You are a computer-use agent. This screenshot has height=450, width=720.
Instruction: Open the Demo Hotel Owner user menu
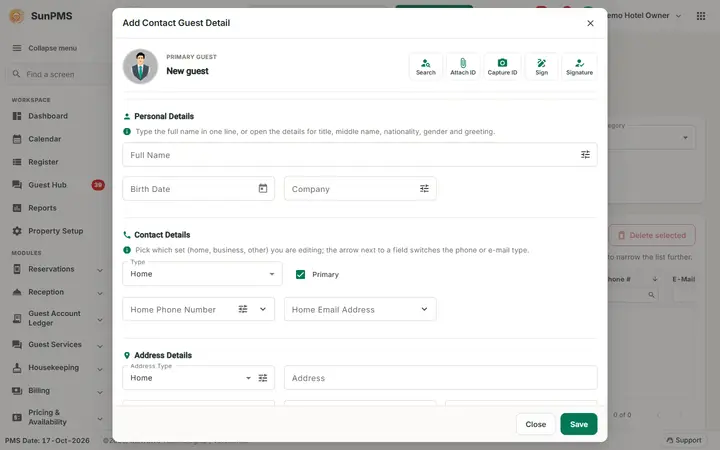point(643,16)
